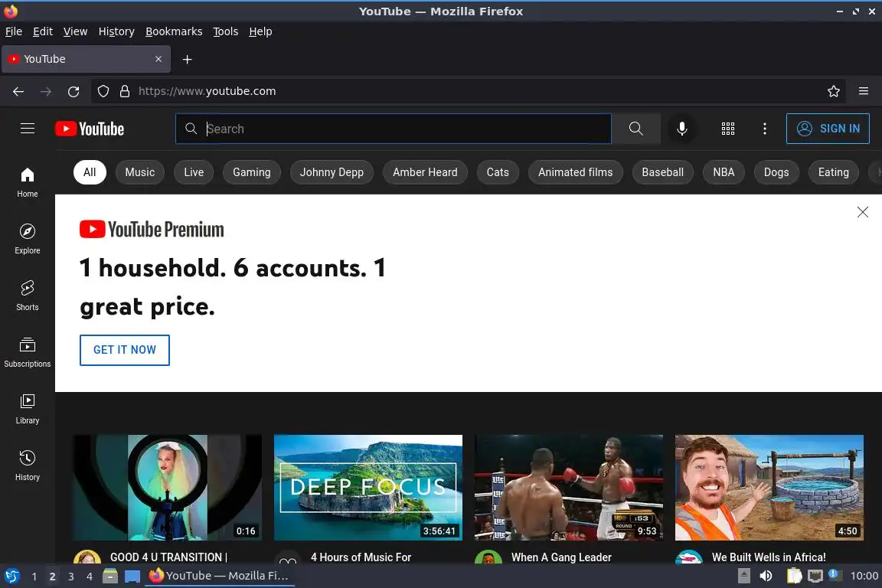Click the When A Gang Leader title
This screenshot has height=588, width=882.
pyautogui.click(x=560, y=557)
